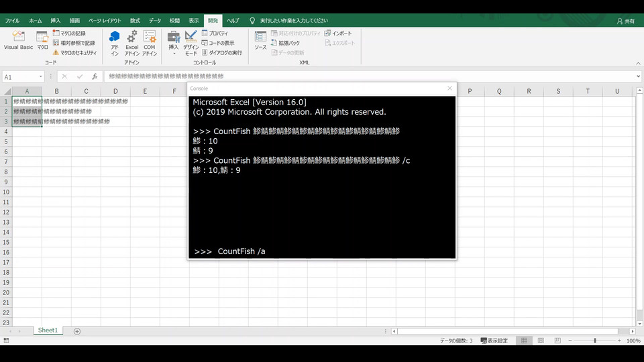
Task: Select column B header
Action: [x=56, y=91]
